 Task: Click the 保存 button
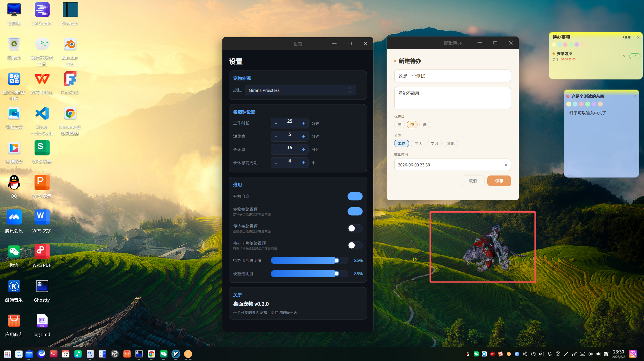(x=499, y=181)
